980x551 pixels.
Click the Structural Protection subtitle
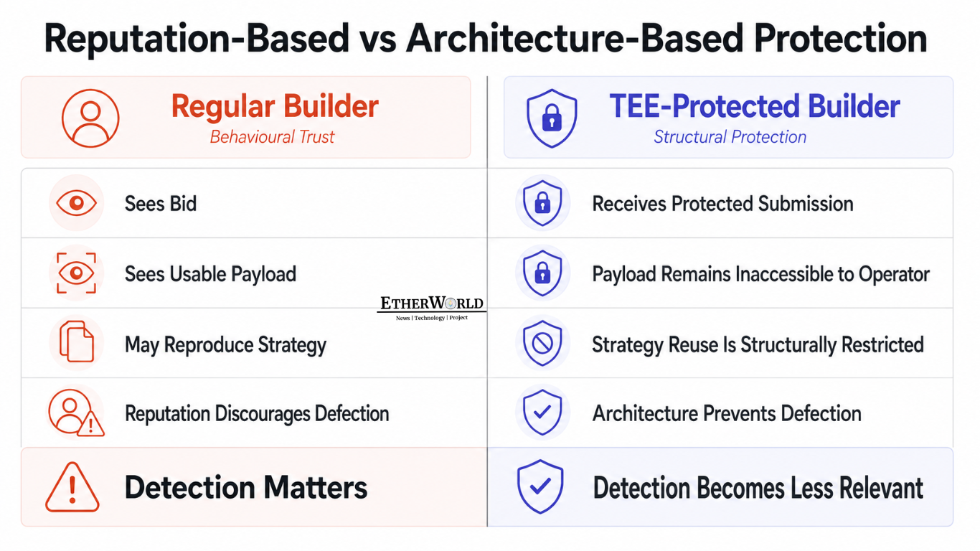tap(730, 137)
